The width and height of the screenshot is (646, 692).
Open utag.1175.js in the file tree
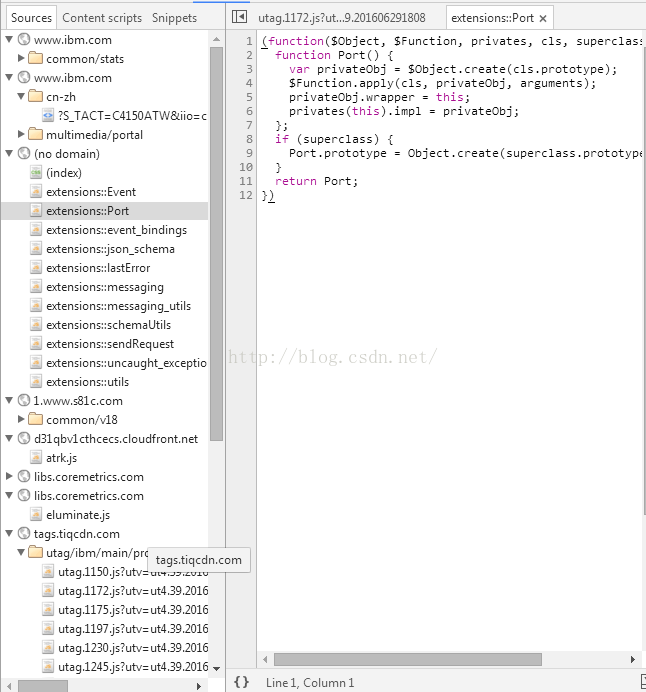tap(133, 609)
